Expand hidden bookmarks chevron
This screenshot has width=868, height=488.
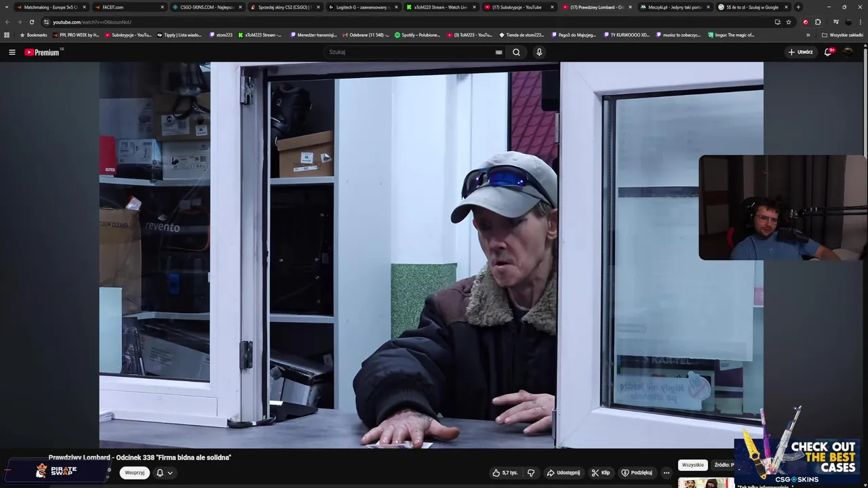(x=808, y=35)
